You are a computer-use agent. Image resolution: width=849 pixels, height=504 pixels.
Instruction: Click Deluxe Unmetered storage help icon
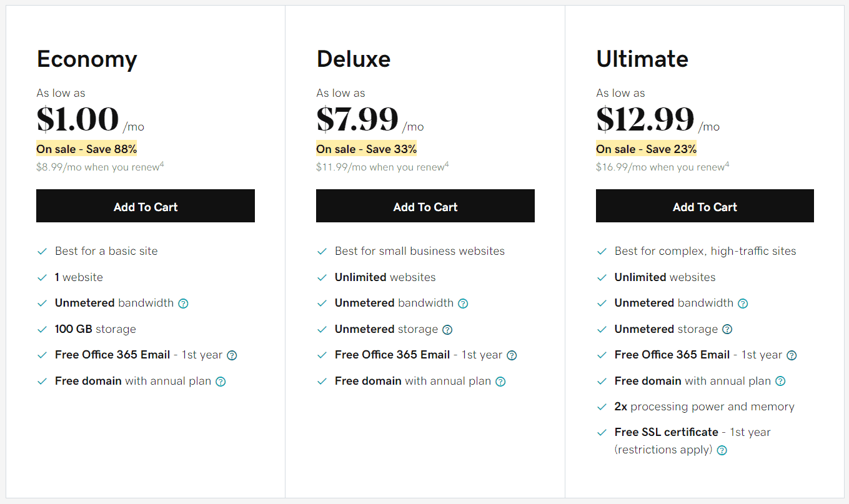pyautogui.click(x=447, y=330)
